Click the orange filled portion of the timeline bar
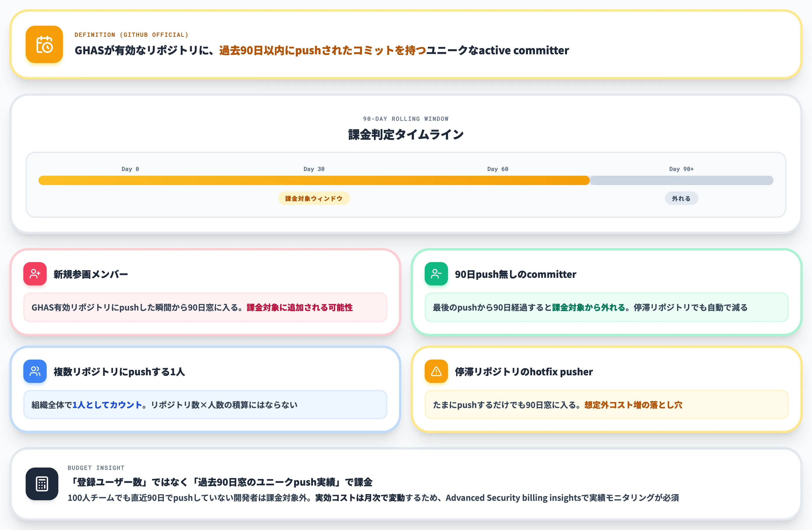812x530 pixels. (314, 180)
